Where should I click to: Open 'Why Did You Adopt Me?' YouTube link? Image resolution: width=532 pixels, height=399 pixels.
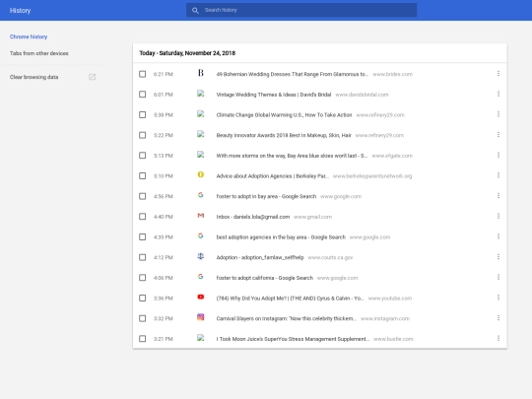point(290,298)
